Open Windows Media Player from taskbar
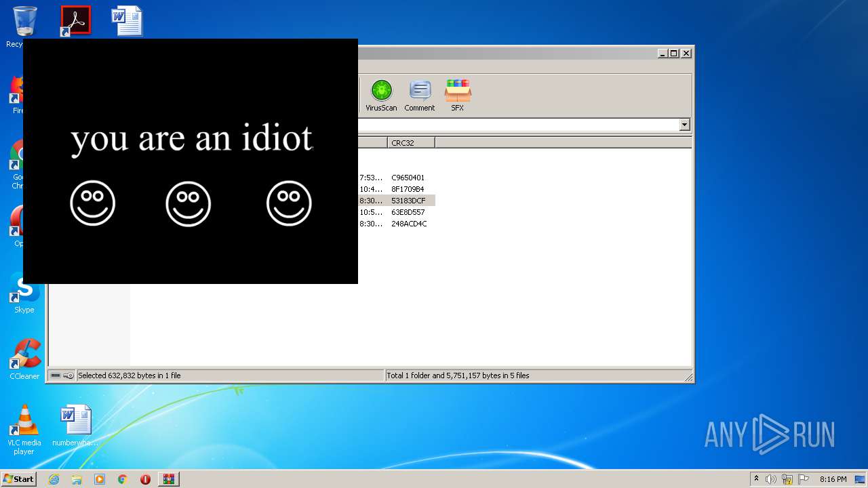This screenshot has width=868, height=488. point(100,479)
